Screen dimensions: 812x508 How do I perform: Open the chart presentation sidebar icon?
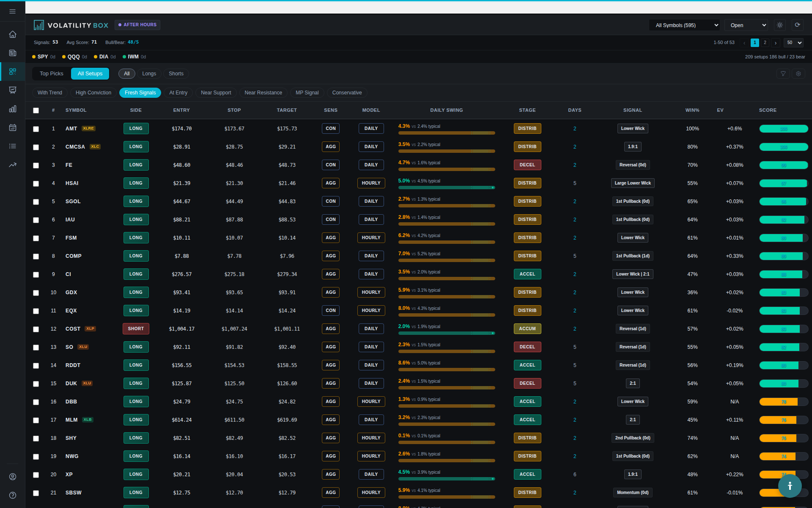[13, 90]
